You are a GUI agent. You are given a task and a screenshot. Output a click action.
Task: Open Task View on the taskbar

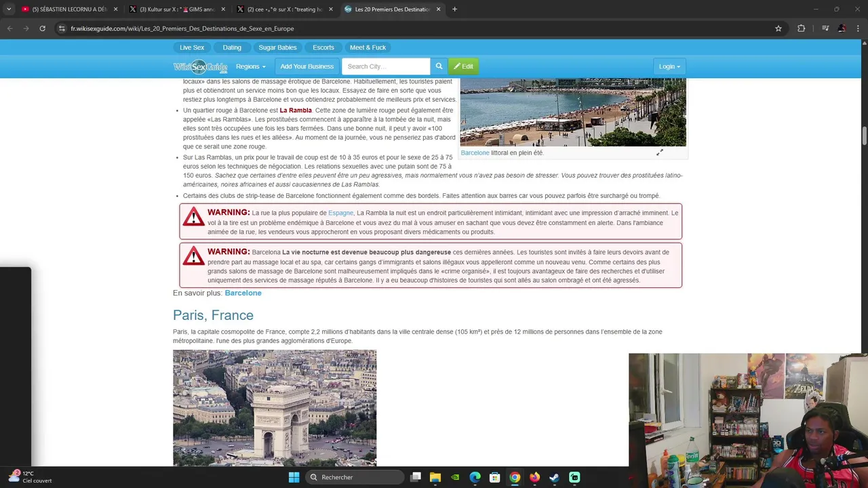pyautogui.click(x=416, y=477)
